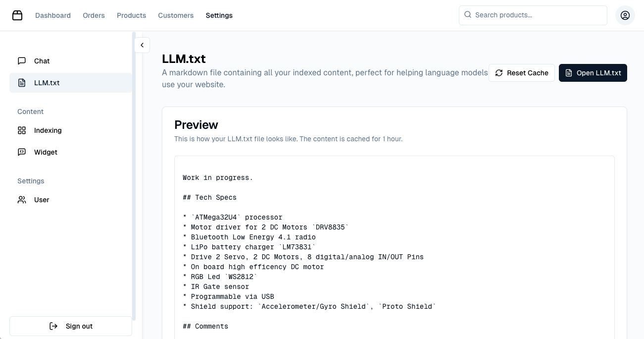Click the Widget icon in sidebar
This screenshot has width=644, height=339.
click(22, 152)
